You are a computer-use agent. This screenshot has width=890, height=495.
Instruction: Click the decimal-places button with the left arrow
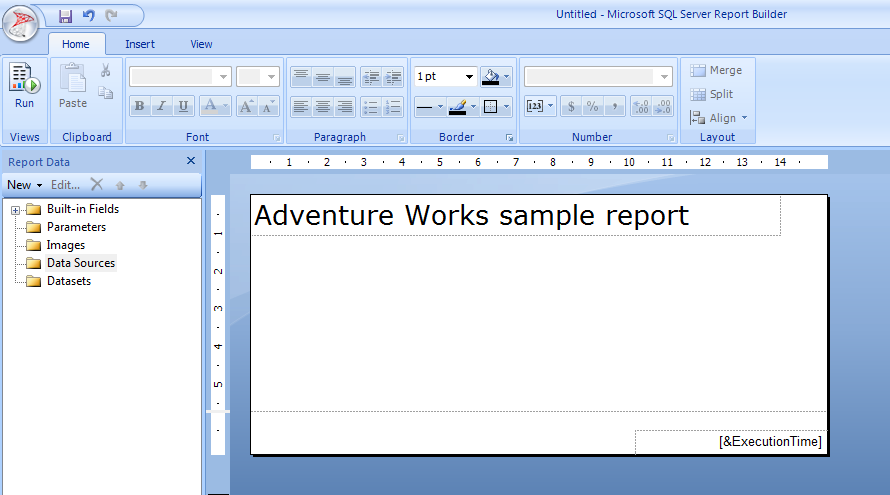pyautogui.click(x=641, y=106)
